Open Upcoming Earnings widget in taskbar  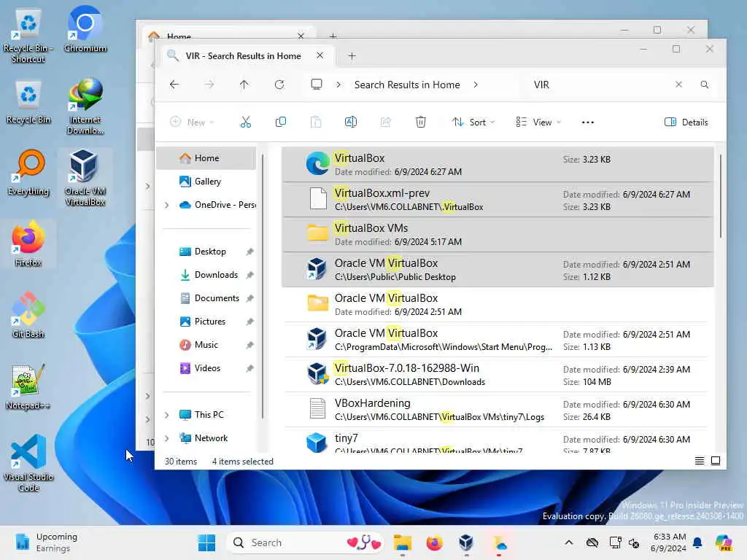pyautogui.click(x=46, y=542)
